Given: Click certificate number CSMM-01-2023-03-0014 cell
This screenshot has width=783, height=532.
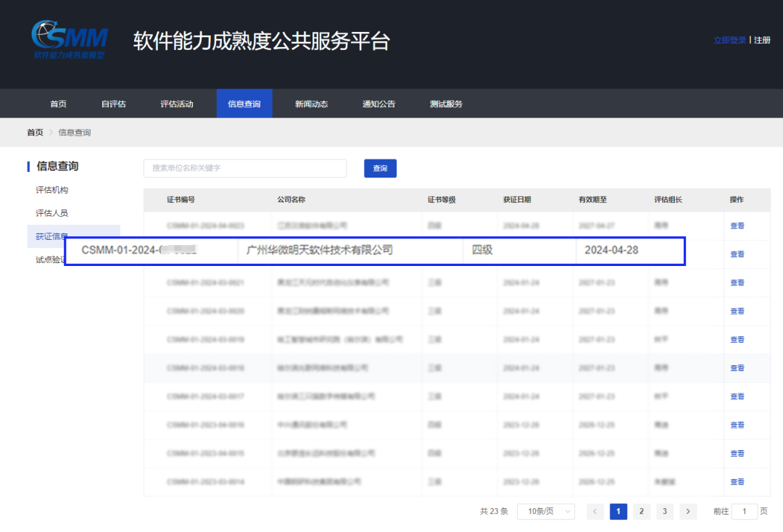Looking at the screenshot, I should click(205, 481).
